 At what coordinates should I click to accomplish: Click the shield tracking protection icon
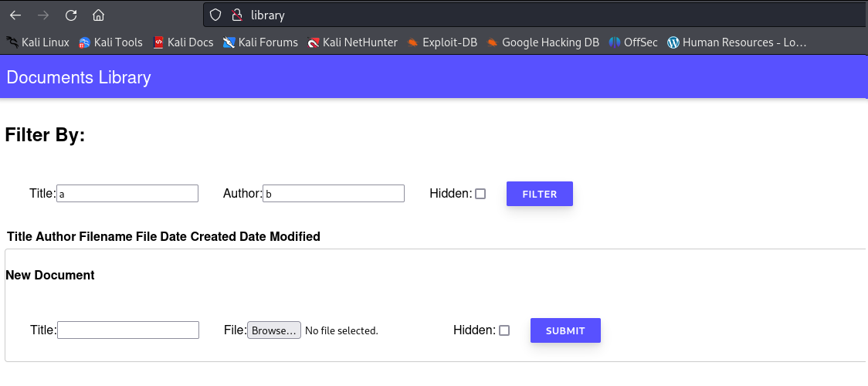[215, 15]
